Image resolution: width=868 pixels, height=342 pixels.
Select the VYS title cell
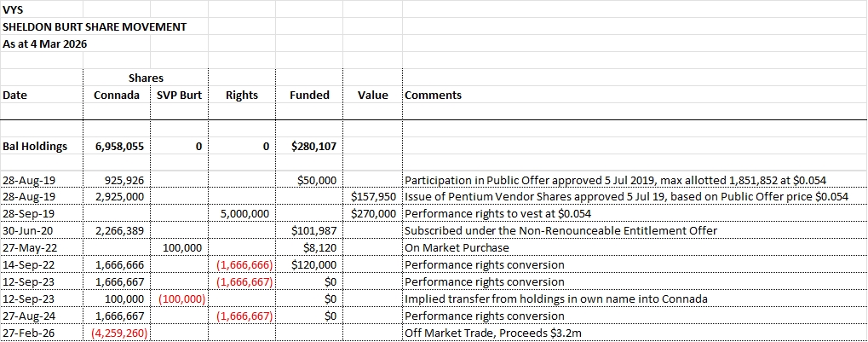(x=14, y=10)
